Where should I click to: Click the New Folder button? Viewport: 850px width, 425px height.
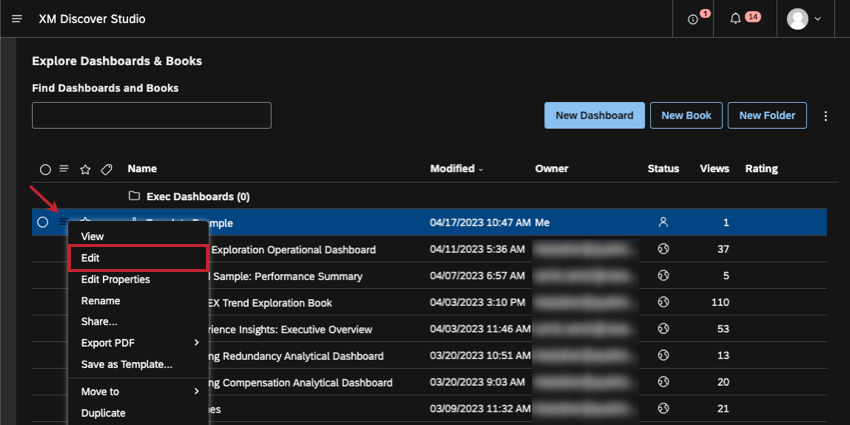(x=767, y=115)
